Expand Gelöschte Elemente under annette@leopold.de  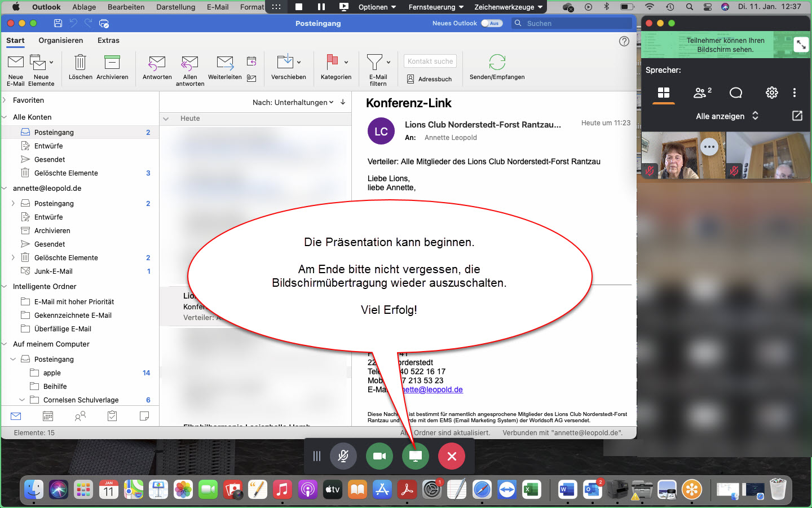click(x=13, y=257)
